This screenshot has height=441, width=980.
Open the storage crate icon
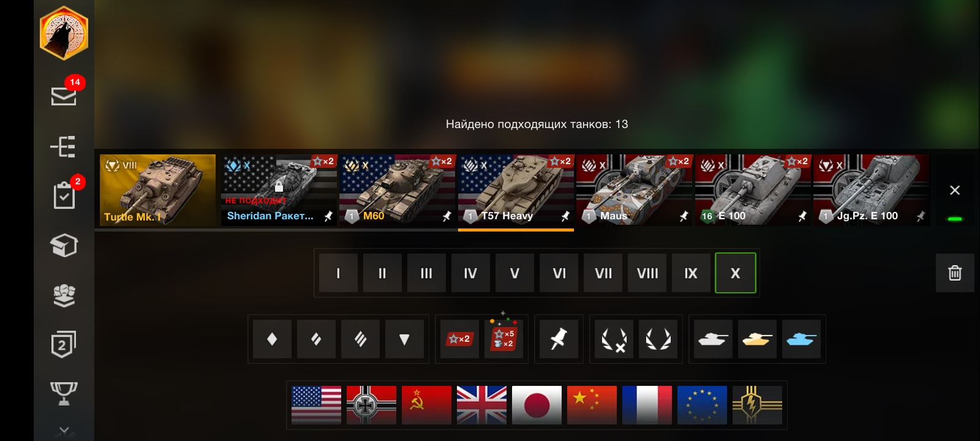(64, 245)
